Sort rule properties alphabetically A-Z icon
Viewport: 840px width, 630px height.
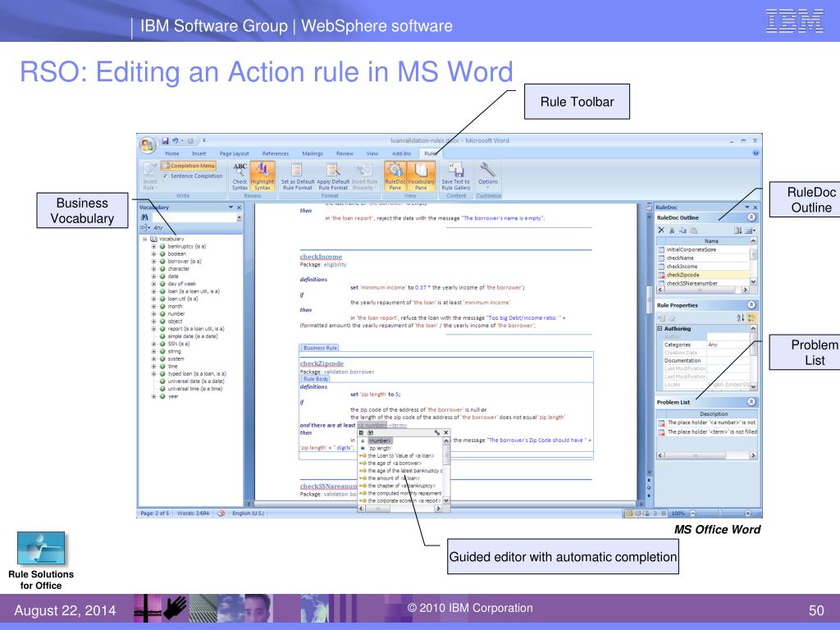pyautogui.click(x=740, y=318)
